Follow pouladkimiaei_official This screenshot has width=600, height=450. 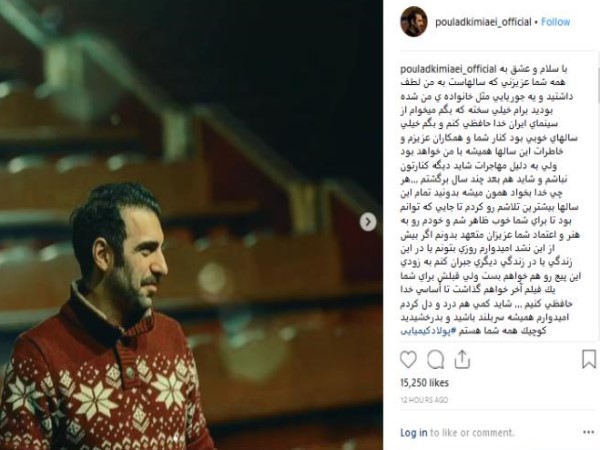[556, 22]
